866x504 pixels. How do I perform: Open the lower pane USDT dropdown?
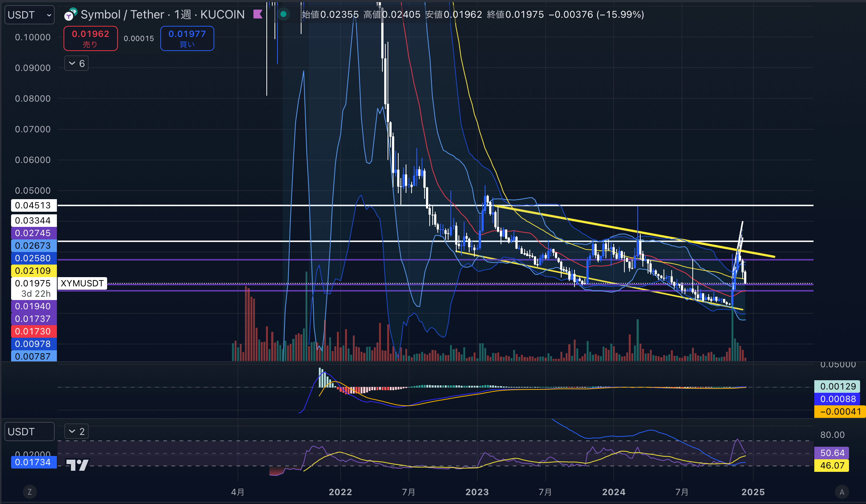coord(30,432)
